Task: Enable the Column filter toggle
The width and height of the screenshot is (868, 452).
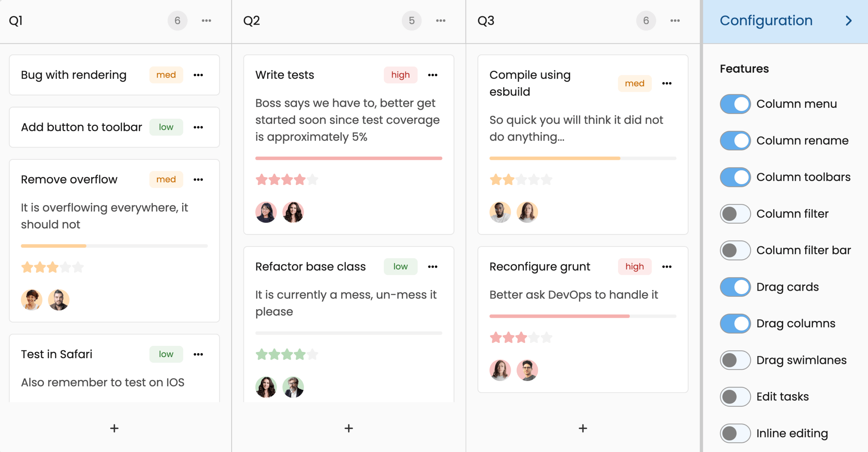Action: pos(735,214)
